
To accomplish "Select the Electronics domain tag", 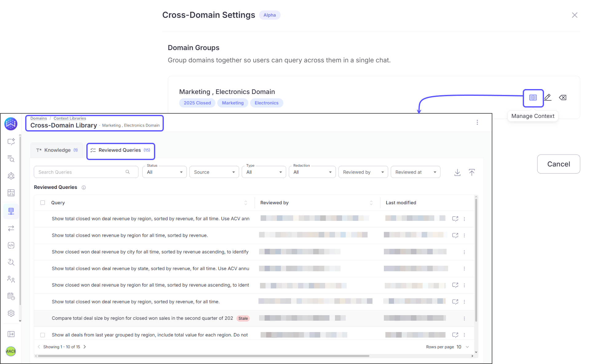I will [266, 103].
